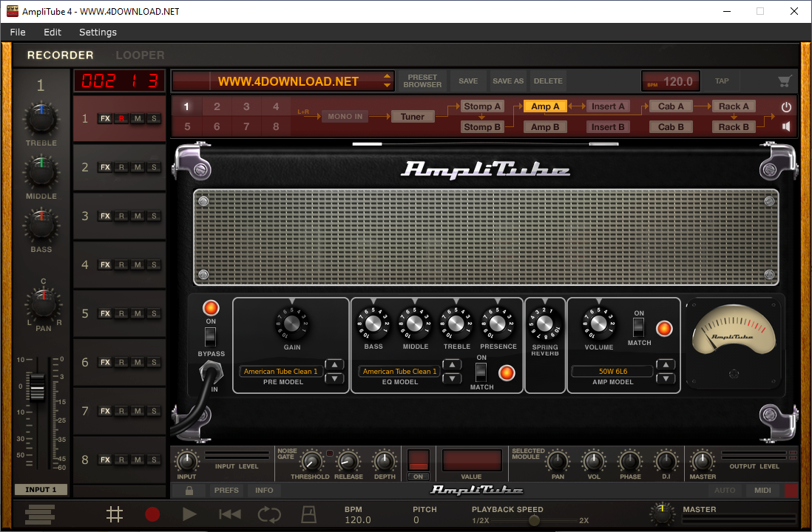
Task: Toggle the amp BYPASS switch
Action: click(210, 338)
